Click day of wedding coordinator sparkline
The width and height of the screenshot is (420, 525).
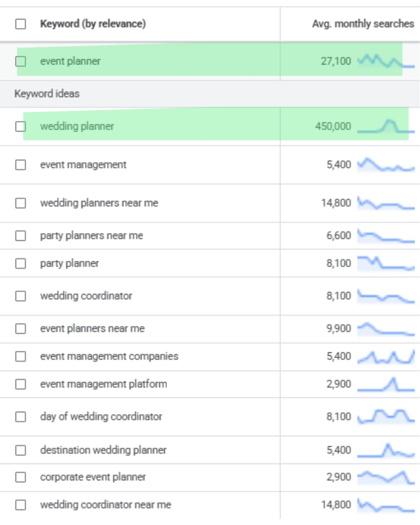[386, 417]
